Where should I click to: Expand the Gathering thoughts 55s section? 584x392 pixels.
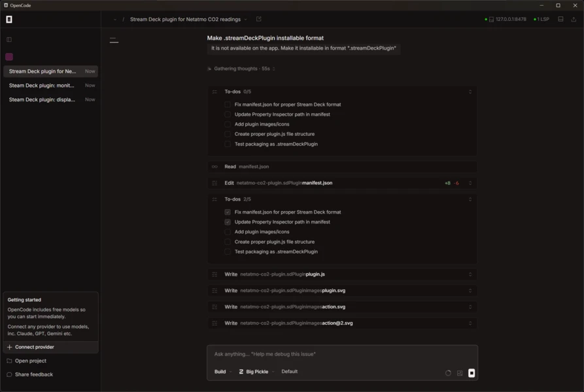click(x=241, y=69)
